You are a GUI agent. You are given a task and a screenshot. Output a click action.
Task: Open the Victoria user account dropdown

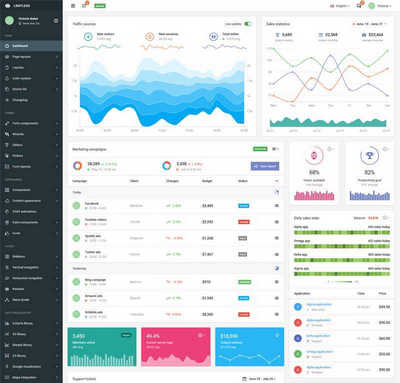pos(380,6)
